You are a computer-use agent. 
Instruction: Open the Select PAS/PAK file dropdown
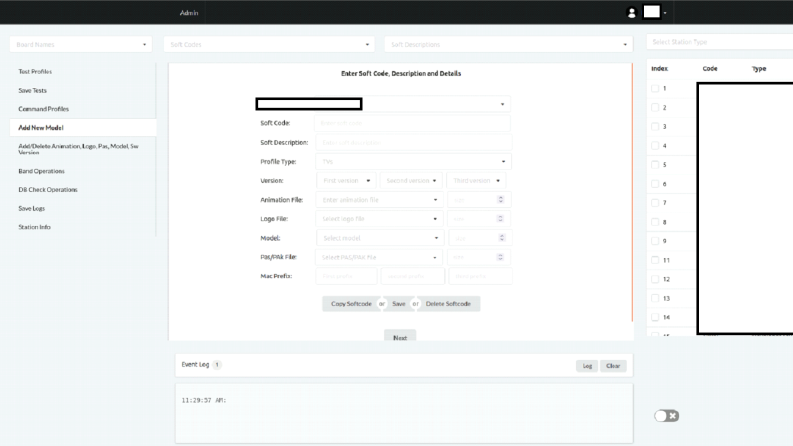[x=379, y=257]
